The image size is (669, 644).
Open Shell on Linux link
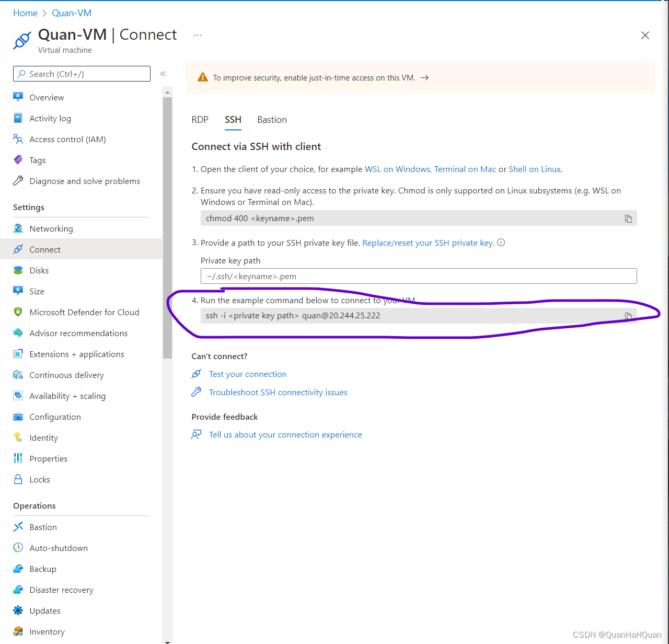coord(534,169)
